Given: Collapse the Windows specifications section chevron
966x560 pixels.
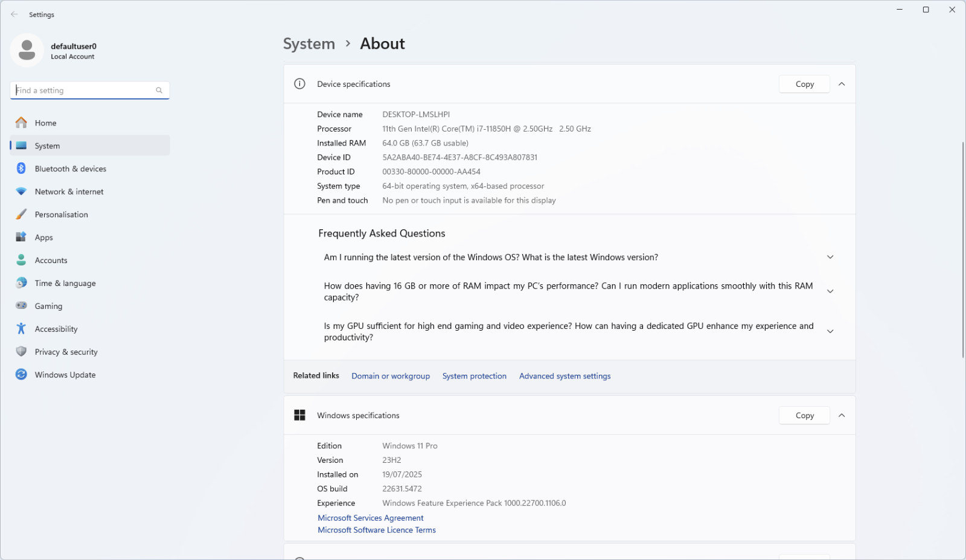Looking at the screenshot, I should pos(842,415).
